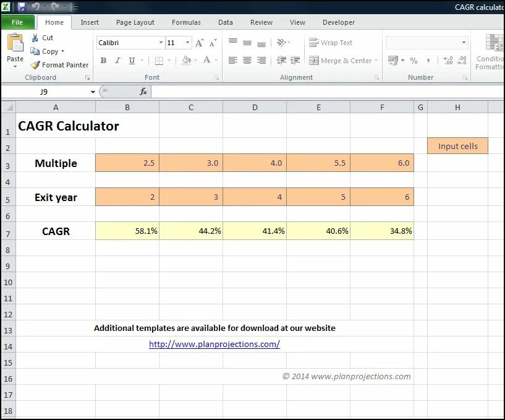This screenshot has height=420, width=505.
Task: Select Top Align icon
Action: coord(233,43)
